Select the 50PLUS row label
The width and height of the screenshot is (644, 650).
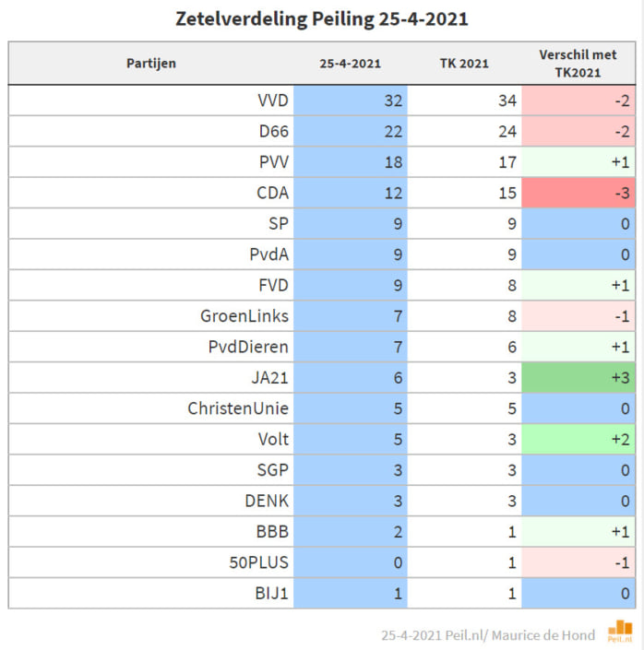pyautogui.click(x=258, y=562)
